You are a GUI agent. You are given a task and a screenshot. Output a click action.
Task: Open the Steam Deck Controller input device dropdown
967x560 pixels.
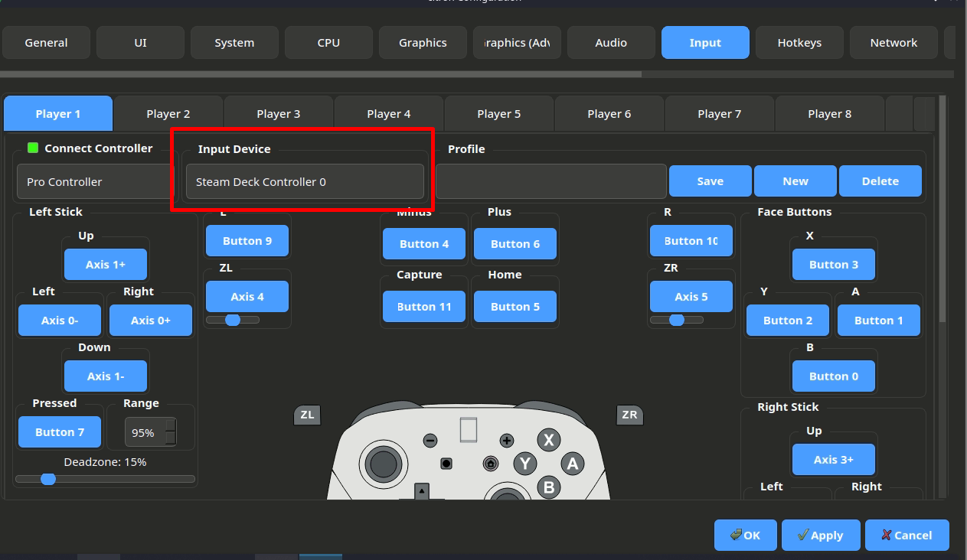(304, 182)
